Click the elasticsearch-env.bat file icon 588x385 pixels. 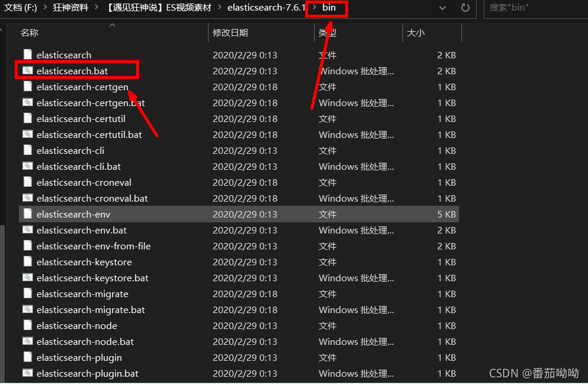coord(27,230)
